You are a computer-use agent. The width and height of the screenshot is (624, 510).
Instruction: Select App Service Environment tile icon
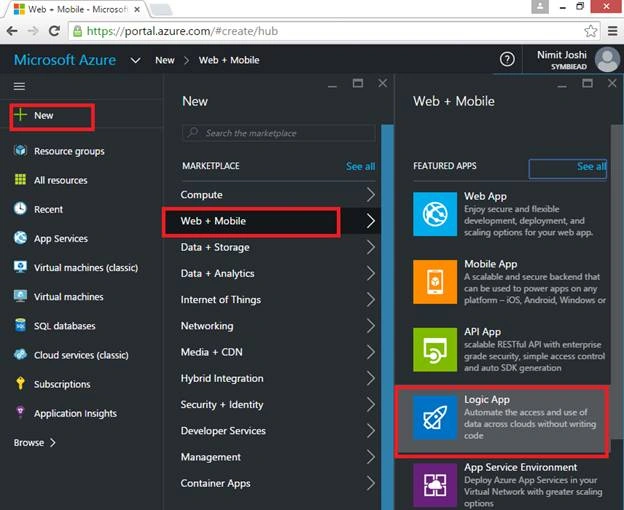[x=435, y=485]
